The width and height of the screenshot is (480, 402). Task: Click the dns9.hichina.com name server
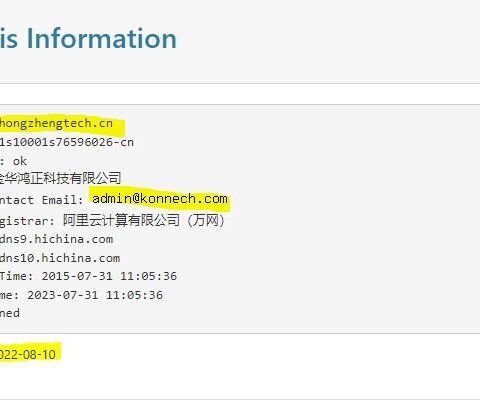(x=56, y=239)
